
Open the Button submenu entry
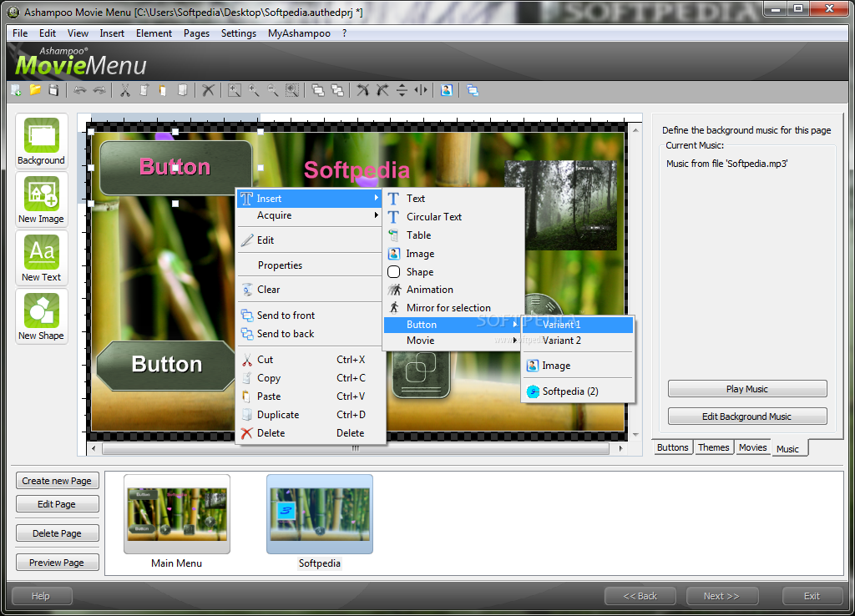(452, 325)
